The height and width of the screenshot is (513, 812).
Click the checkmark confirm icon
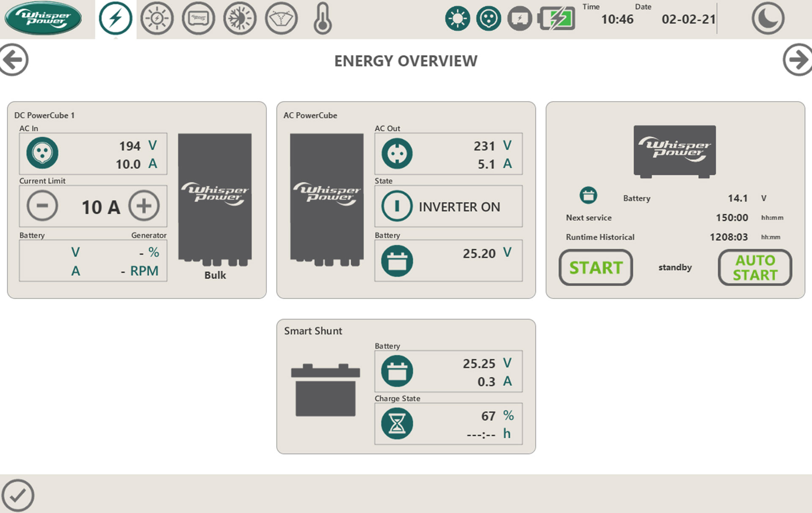point(18,495)
